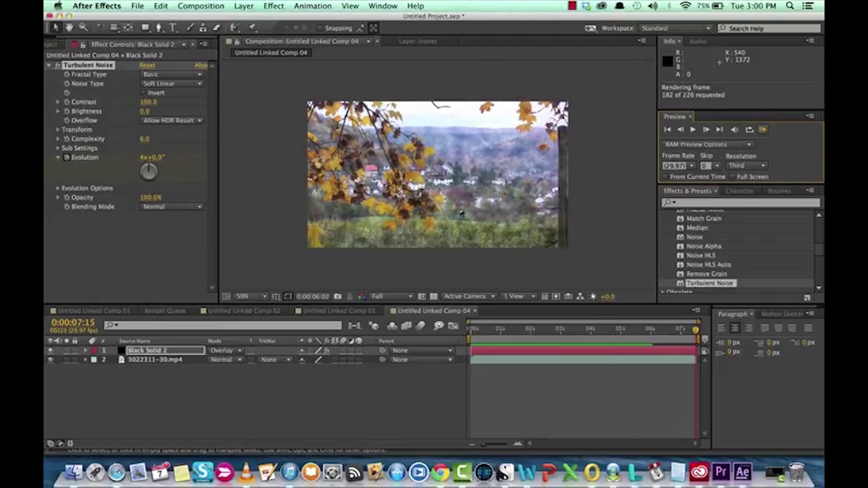
Task: Select the Type text tool
Action: coord(173,28)
